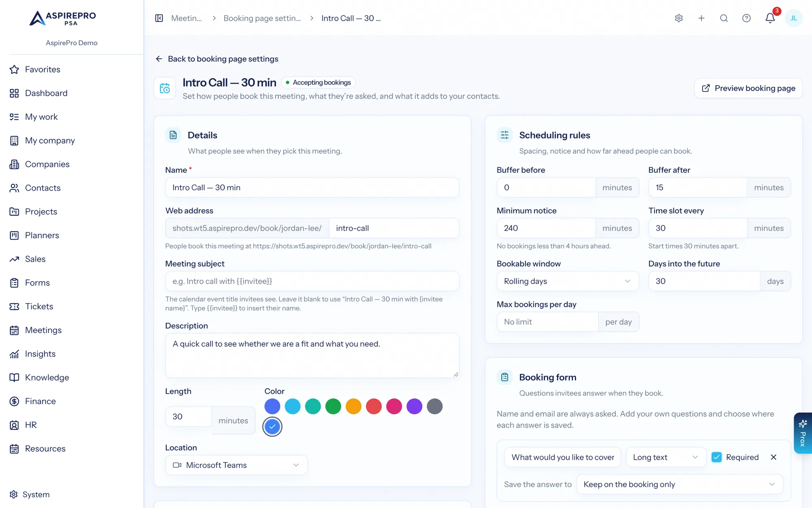Click the Length 30 minutes field
The height and width of the screenshot is (508, 812).
(x=188, y=417)
